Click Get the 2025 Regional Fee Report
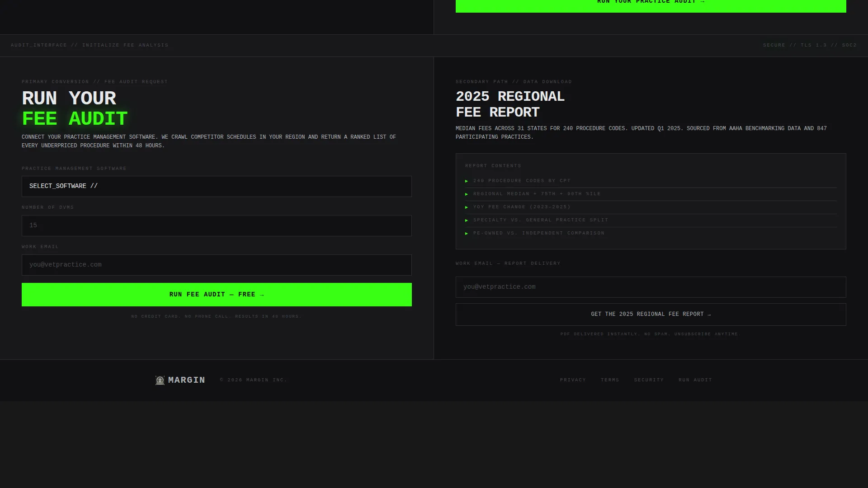This screenshot has height=488, width=868. tap(651, 314)
